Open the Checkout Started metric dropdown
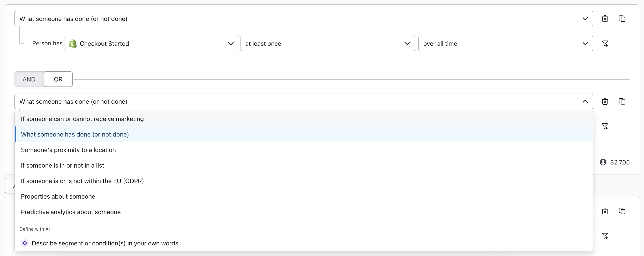The width and height of the screenshot is (644, 256). 151,43
